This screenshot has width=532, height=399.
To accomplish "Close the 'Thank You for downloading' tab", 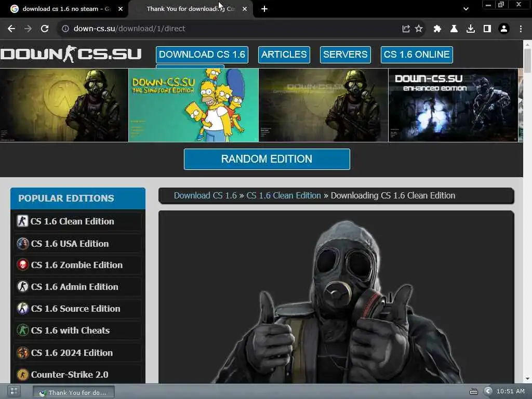I will click(245, 9).
